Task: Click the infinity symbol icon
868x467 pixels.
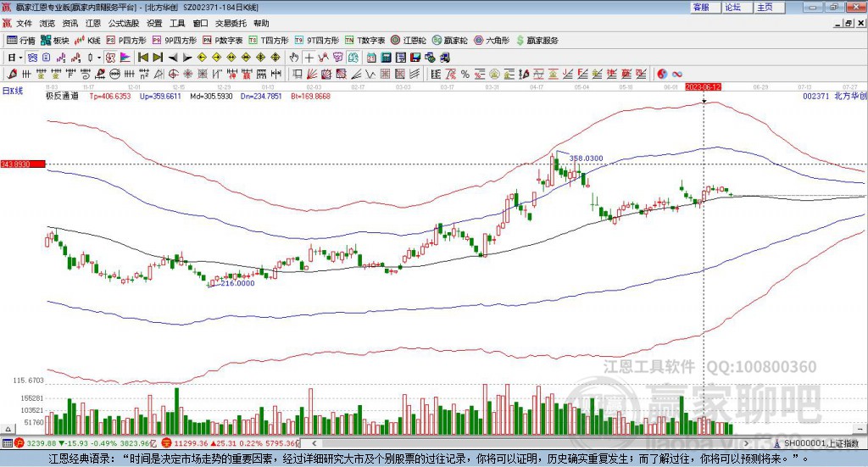Action: pyautogui.click(x=677, y=75)
